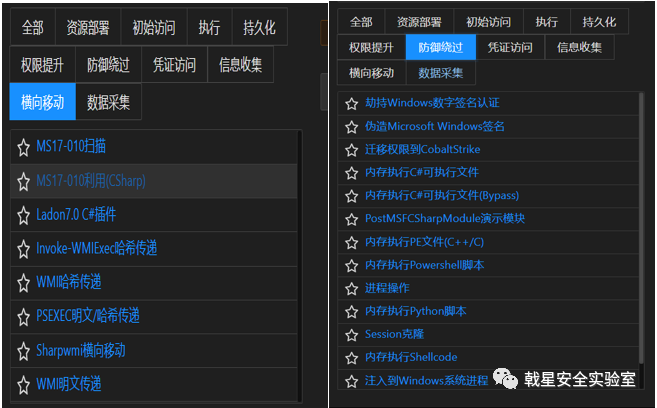This screenshot has height=408, width=657.
Task: Click the right panel list scrollbar
Action: point(641,228)
